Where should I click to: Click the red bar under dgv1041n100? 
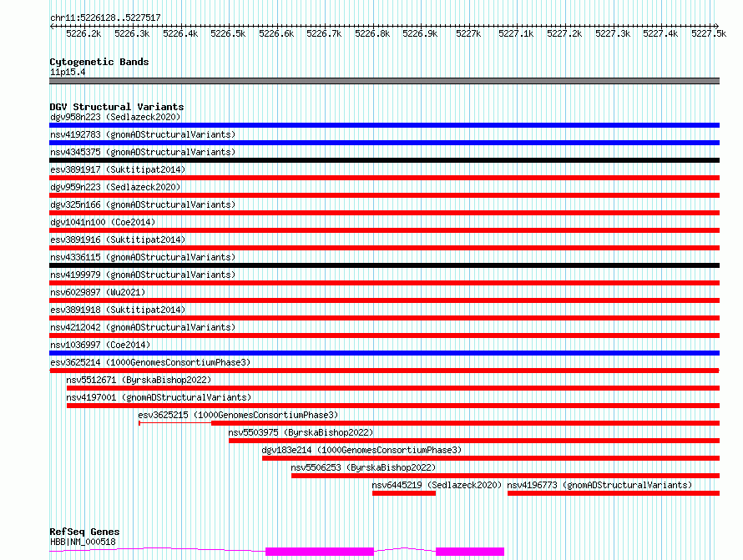[x=384, y=230]
